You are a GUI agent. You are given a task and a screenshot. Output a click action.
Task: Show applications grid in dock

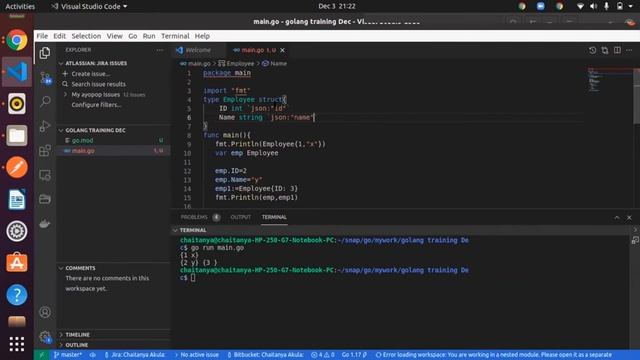17,344
